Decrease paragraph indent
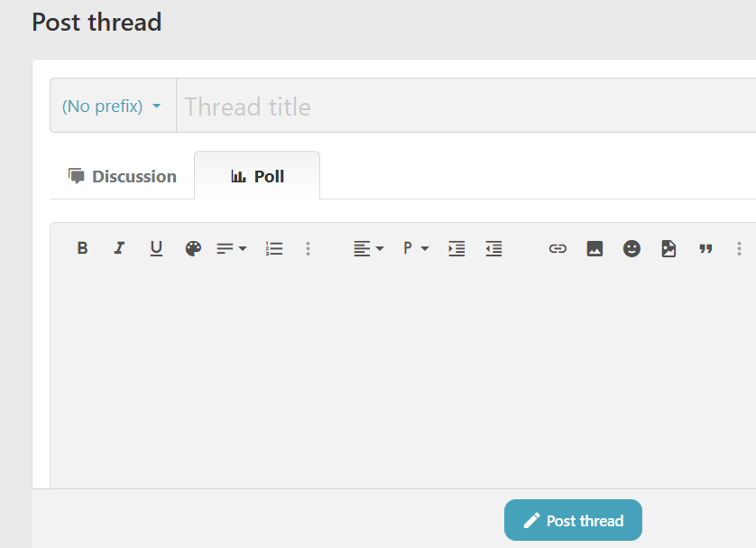This screenshot has height=548, width=756. (493, 248)
